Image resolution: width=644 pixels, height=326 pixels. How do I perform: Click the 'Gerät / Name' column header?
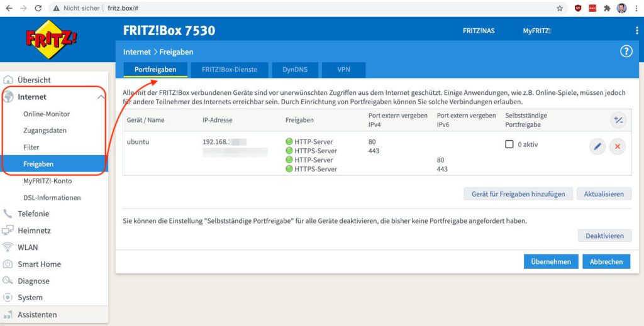pos(145,120)
